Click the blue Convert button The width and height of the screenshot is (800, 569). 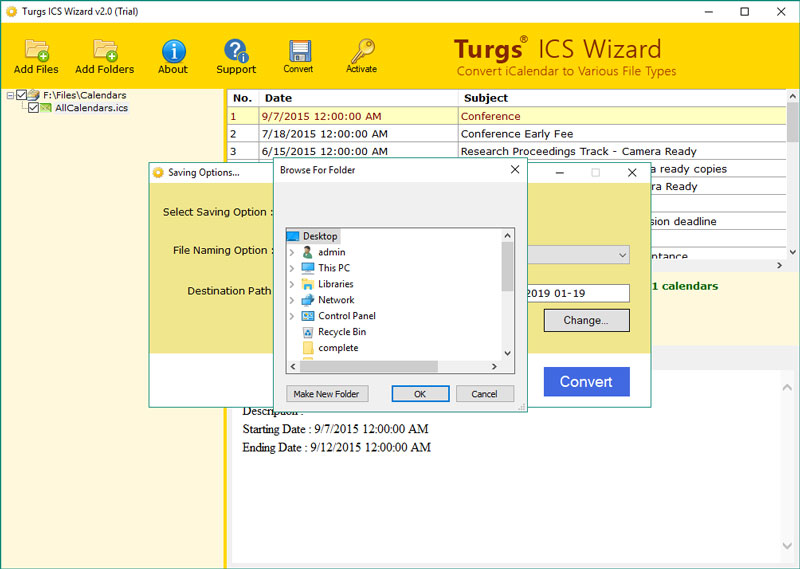coord(586,382)
